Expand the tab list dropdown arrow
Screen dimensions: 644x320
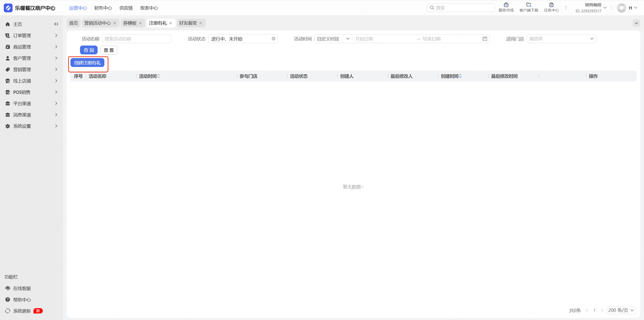point(636,23)
